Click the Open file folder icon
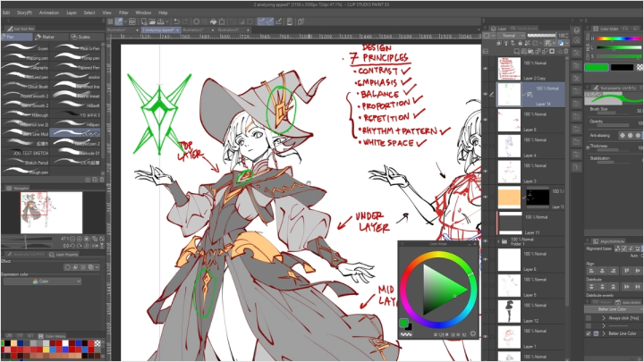This screenshot has width=644, height=362. coord(152,21)
